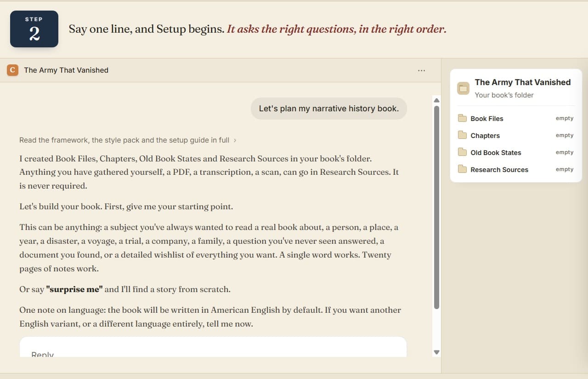Click the conversation title 'The Army That Vanished'
This screenshot has height=379, width=588.
coord(66,70)
